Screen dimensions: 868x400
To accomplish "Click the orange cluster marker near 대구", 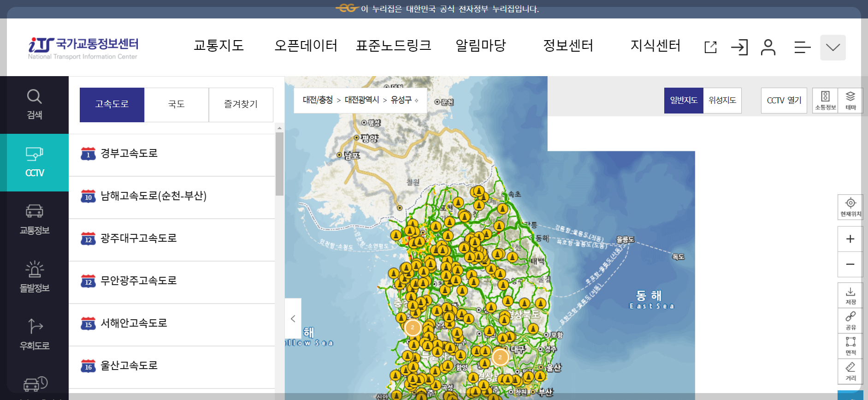I will pos(500,357).
